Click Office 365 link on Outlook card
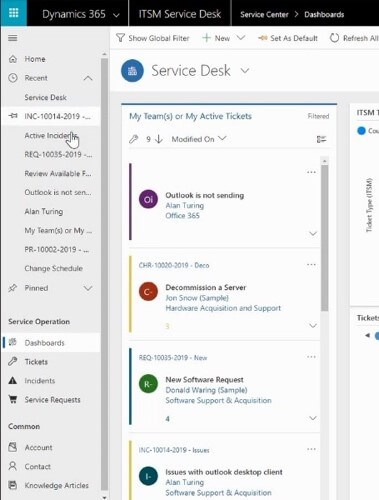The height and width of the screenshot is (500, 379). [182, 216]
